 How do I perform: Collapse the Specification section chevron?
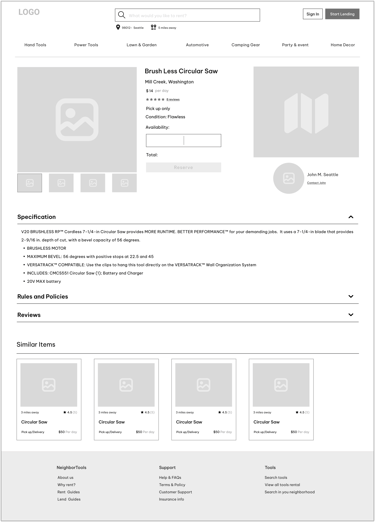351,217
